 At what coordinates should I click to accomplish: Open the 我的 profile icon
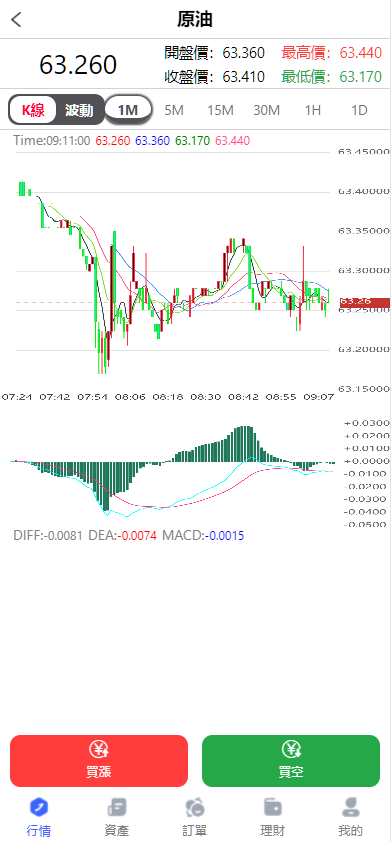point(351,807)
